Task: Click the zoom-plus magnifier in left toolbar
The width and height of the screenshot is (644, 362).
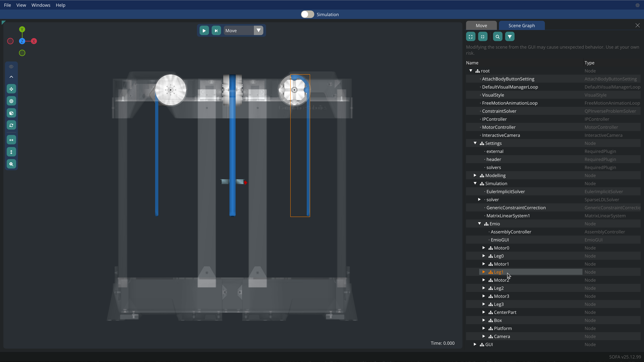Action: point(11,164)
